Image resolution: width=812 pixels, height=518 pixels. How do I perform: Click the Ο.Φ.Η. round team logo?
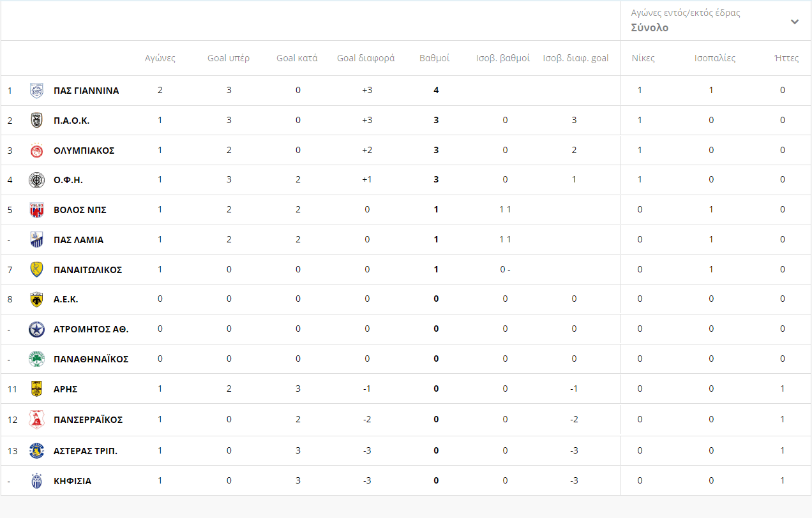[x=37, y=180]
